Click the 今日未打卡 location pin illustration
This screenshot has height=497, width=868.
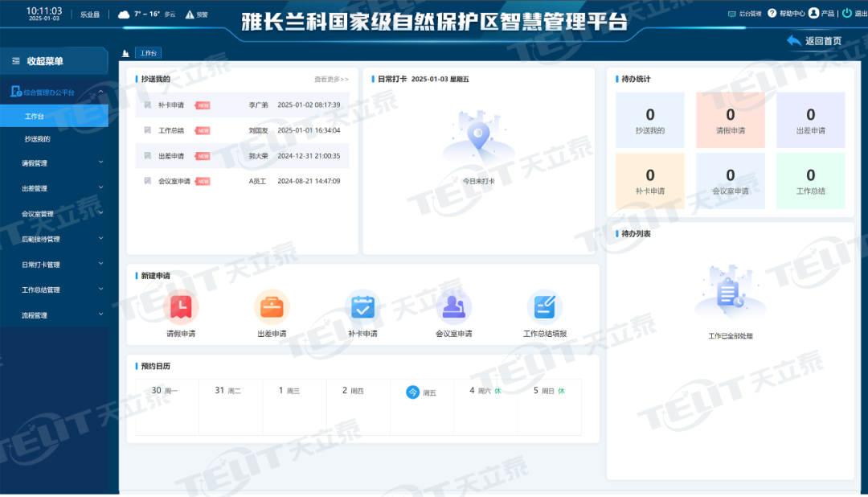tap(479, 138)
